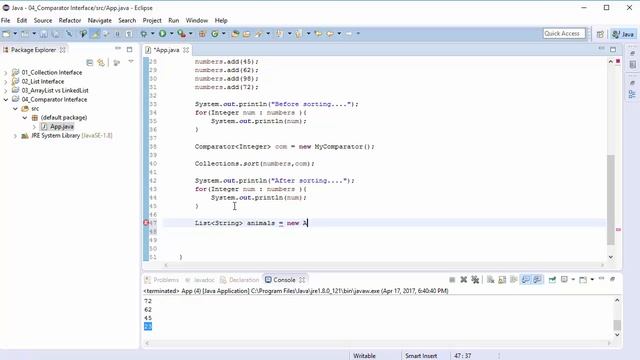Toggle Show Console on Standard Out change
This screenshot has width=640, height=360.
[x=526, y=280]
